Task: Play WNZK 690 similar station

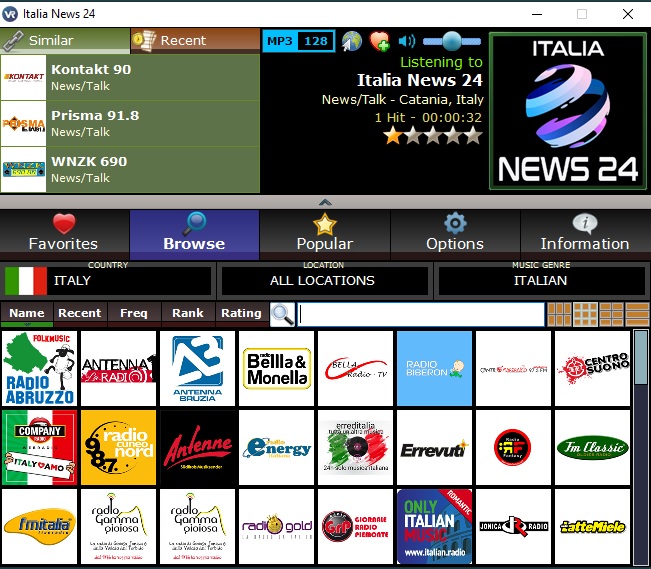Action: pyautogui.click(x=130, y=170)
